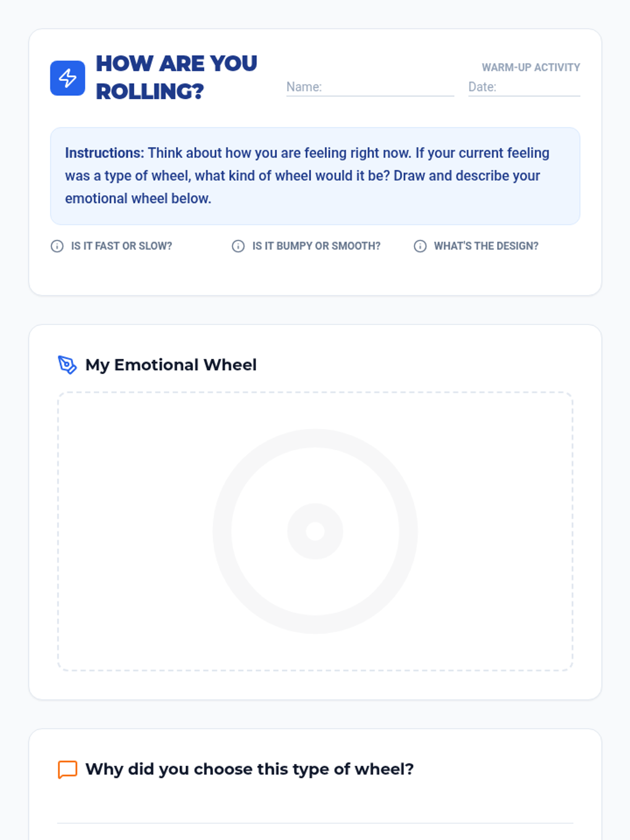Click the 'Is it bumpy or smooth?' prompt text

click(x=316, y=246)
